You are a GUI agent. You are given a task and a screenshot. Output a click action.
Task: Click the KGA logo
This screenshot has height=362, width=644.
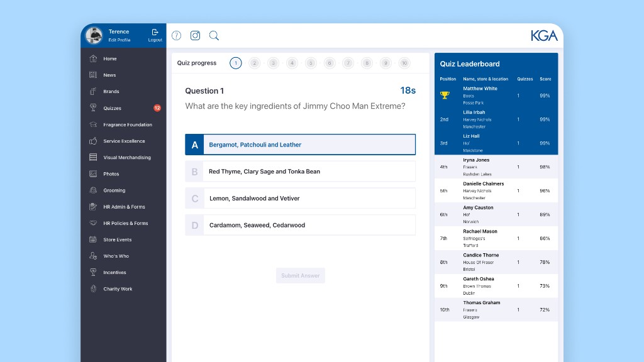(544, 36)
